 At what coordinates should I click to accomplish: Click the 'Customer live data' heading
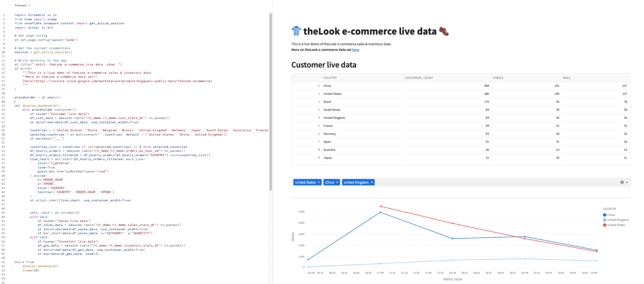point(324,65)
